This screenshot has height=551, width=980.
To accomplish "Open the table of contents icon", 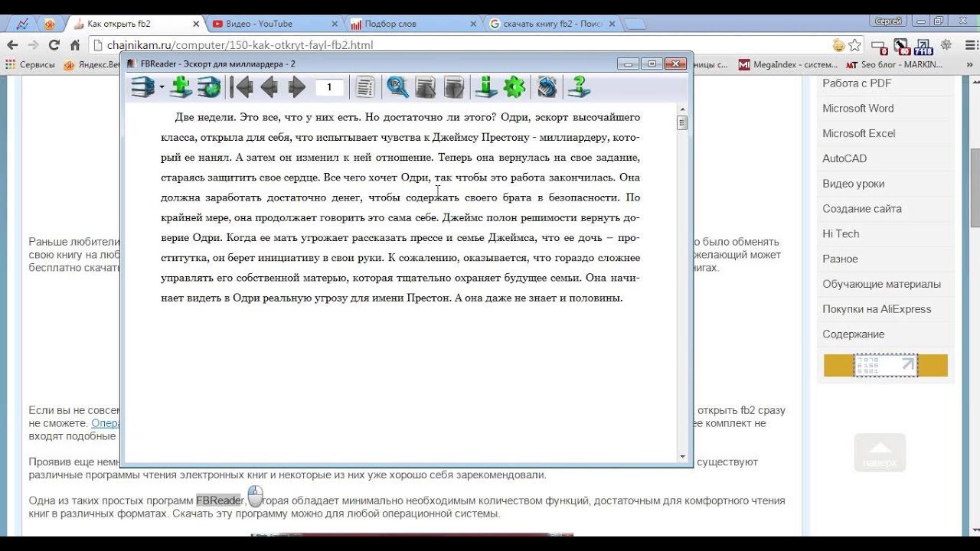I will 365,87.
